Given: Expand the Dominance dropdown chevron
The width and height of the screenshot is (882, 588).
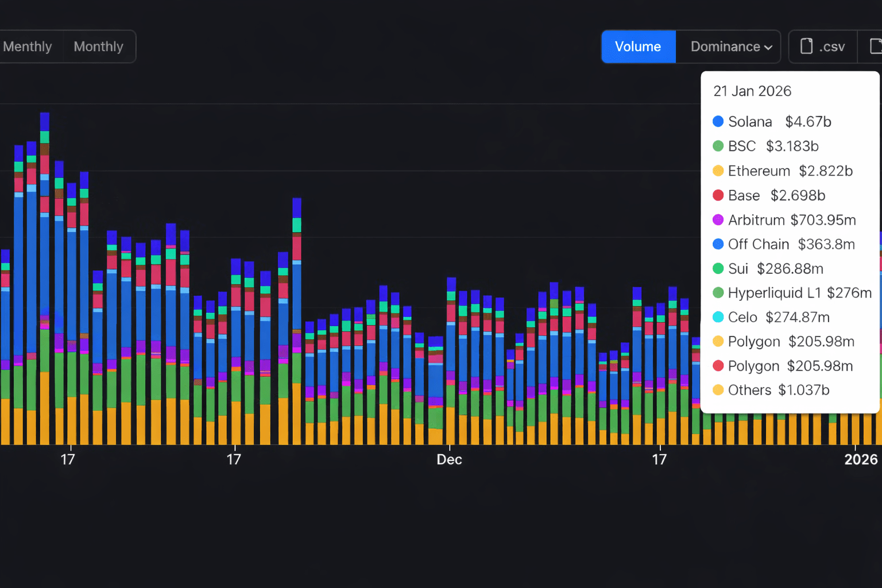Looking at the screenshot, I should (768, 47).
